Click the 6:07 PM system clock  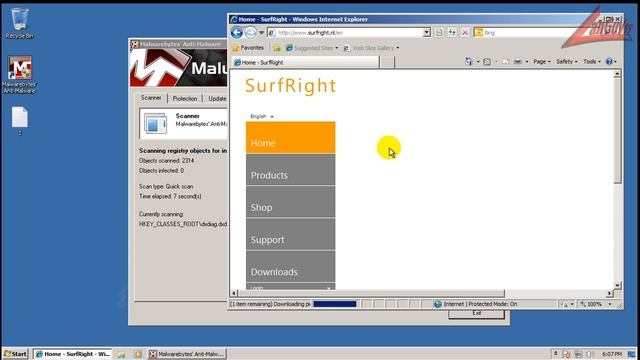coord(612,354)
